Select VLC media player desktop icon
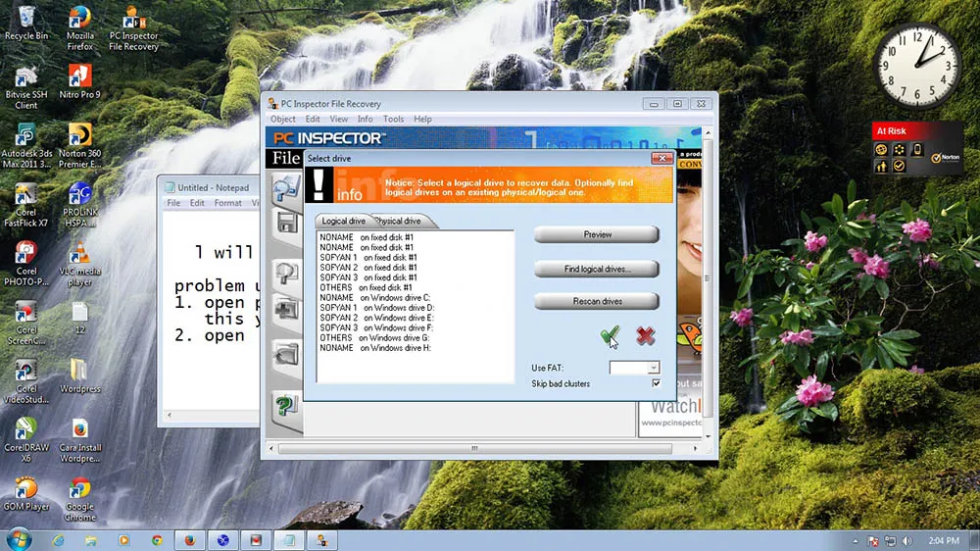 79,264
